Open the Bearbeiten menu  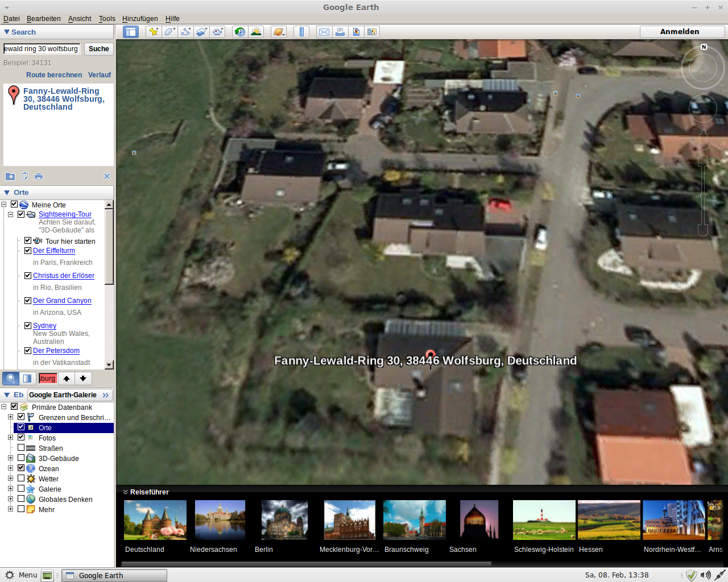[44, 19]
